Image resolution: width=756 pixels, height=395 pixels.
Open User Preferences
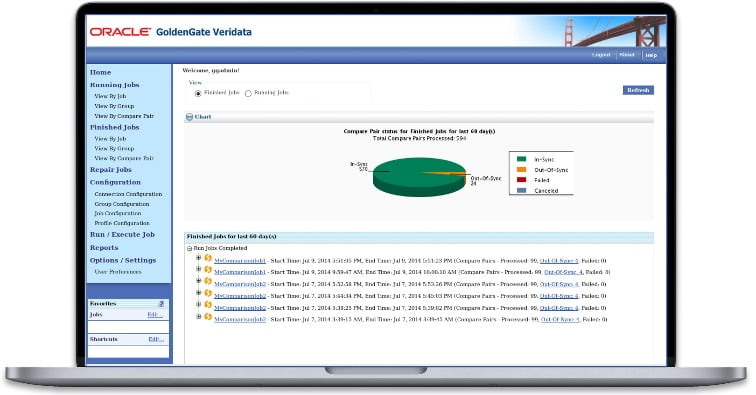[x=118, y=272]
